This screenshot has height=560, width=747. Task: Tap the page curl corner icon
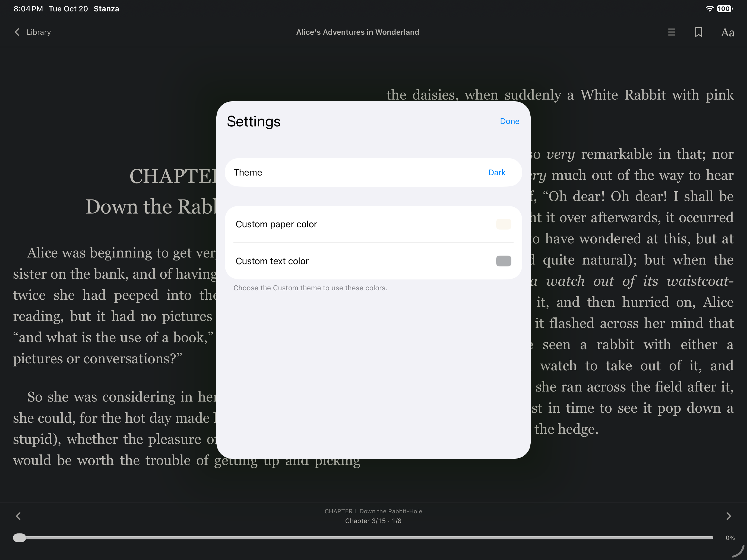[738, 551]
